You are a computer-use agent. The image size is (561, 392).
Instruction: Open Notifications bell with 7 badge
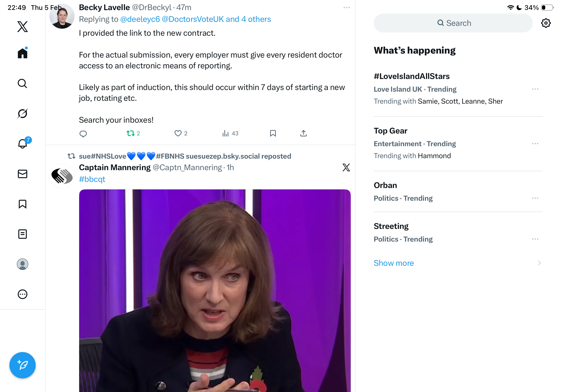[x=23, y=144]
